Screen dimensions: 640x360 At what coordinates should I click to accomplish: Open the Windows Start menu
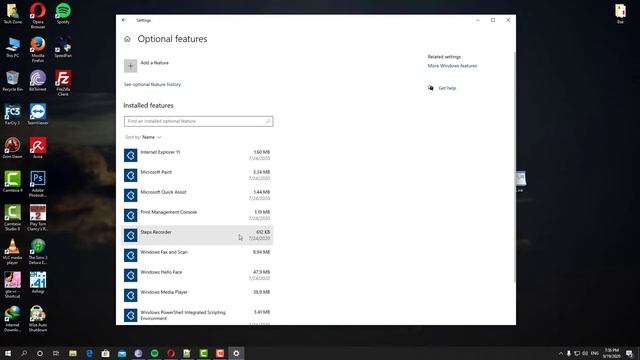coord(8,353)
